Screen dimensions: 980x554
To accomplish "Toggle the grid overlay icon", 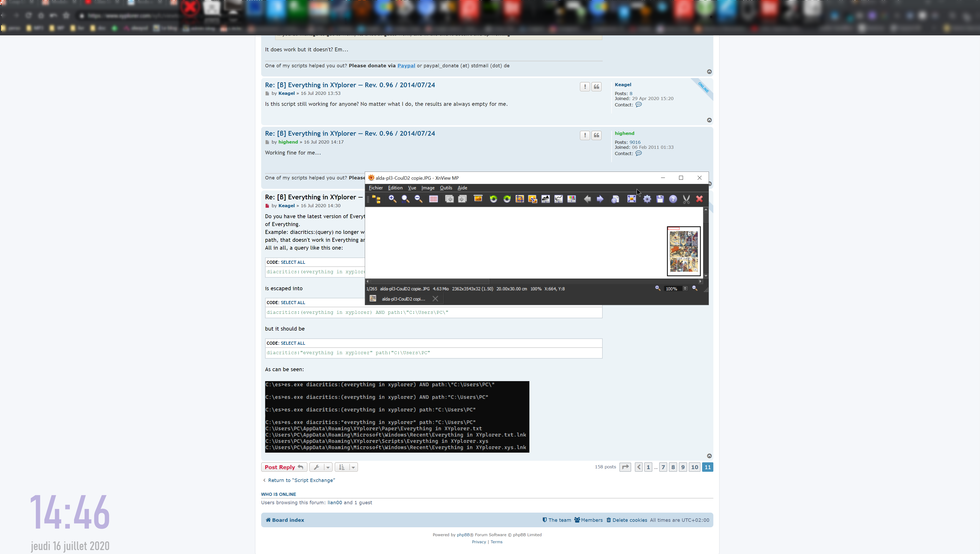I will point(433,199).
